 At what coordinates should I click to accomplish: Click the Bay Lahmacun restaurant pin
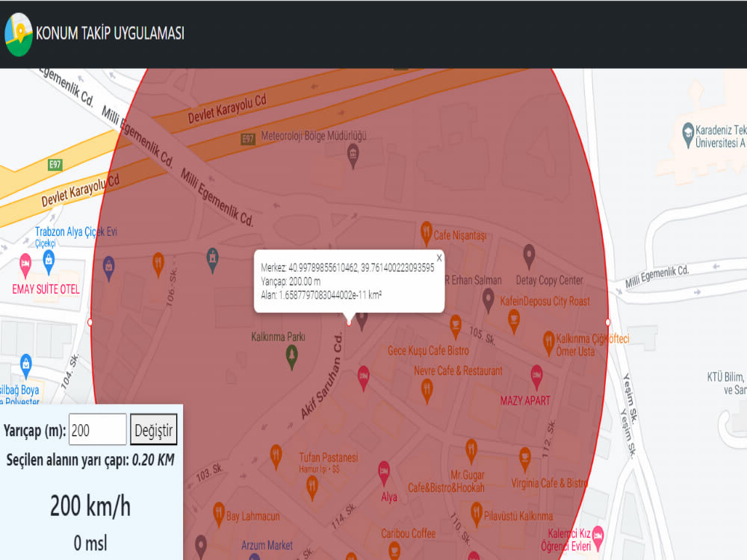coord(219,514)
